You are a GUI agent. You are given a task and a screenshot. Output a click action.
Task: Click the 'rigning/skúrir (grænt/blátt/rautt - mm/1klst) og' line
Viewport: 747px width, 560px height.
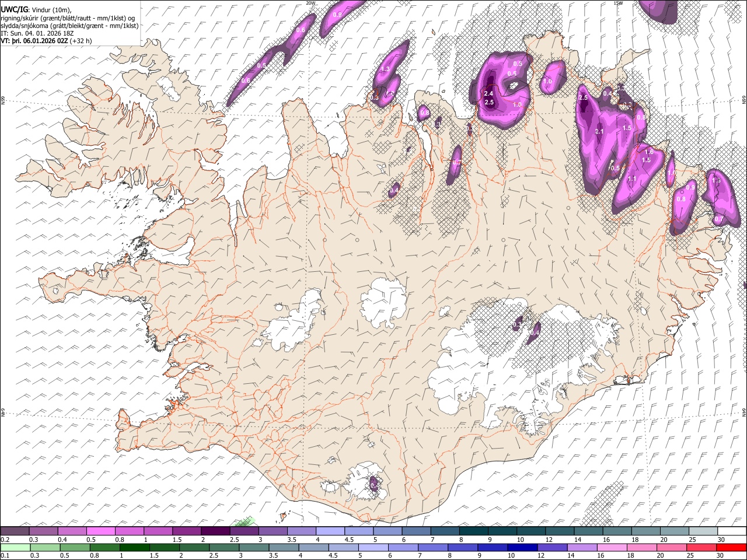pyautogui.click(x=68, y=17)
